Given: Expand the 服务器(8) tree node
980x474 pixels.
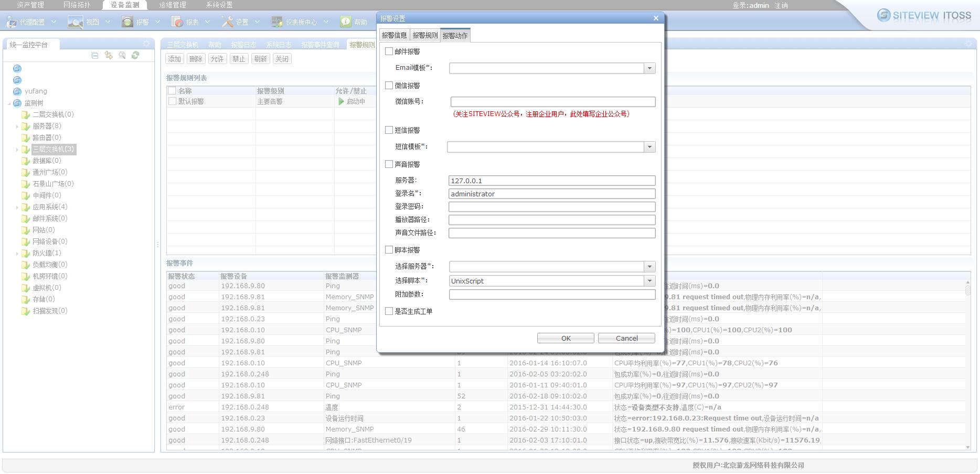Looking at the screenshot, I should [17, 127].
